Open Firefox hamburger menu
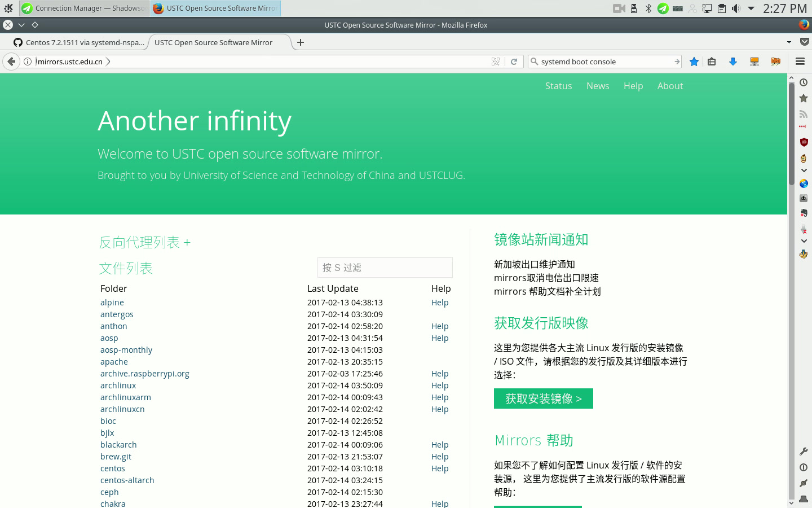This screenshot has height=508, width=812. tap(800, 62)
